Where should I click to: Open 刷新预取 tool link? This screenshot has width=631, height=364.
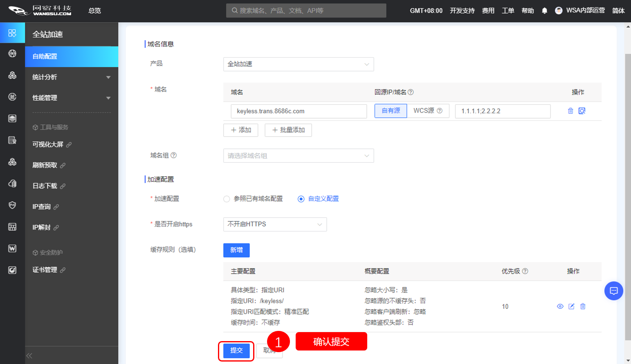click(45, 165)
